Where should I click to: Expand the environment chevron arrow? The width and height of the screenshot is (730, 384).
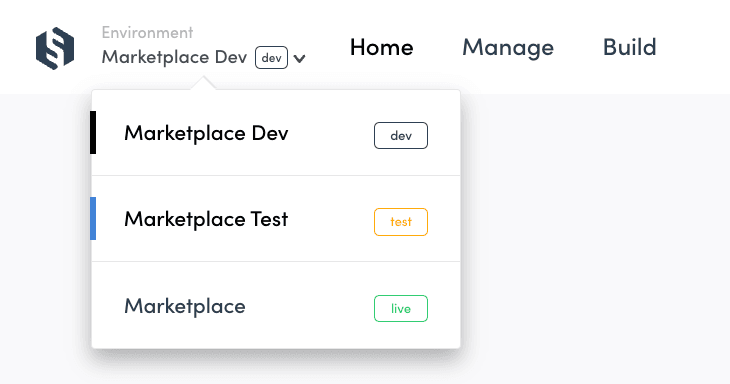[x=299, y=59]
